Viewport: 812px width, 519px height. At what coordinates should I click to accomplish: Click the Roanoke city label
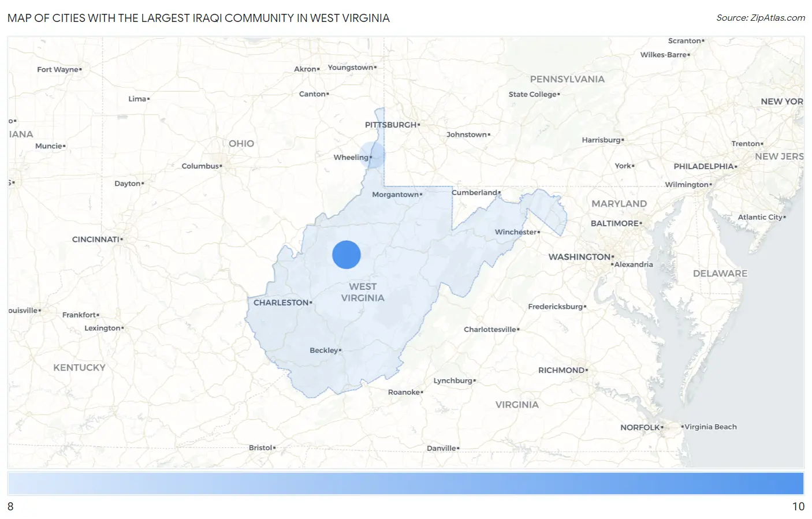click(404, 392)
